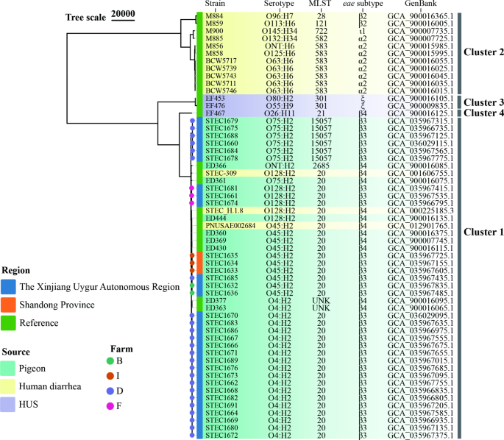Click the Source legend heading
This screenshot has width=504, height=440.
click(15, 352)
